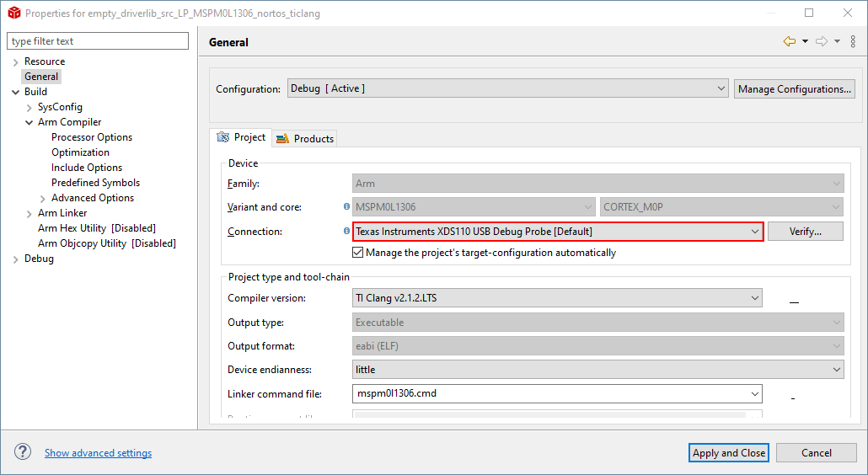
Task: Click the Manage Configurations button
Action: tap(794, 88)
